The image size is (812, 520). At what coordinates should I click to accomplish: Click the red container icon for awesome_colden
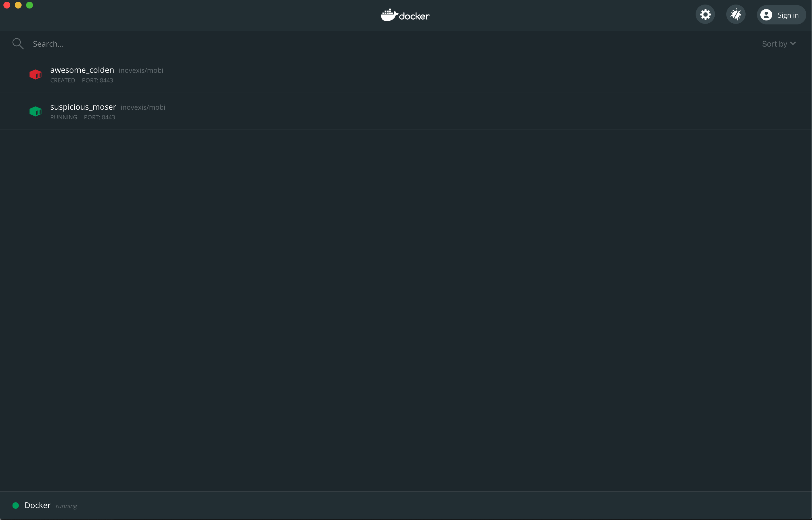point(36,74)
